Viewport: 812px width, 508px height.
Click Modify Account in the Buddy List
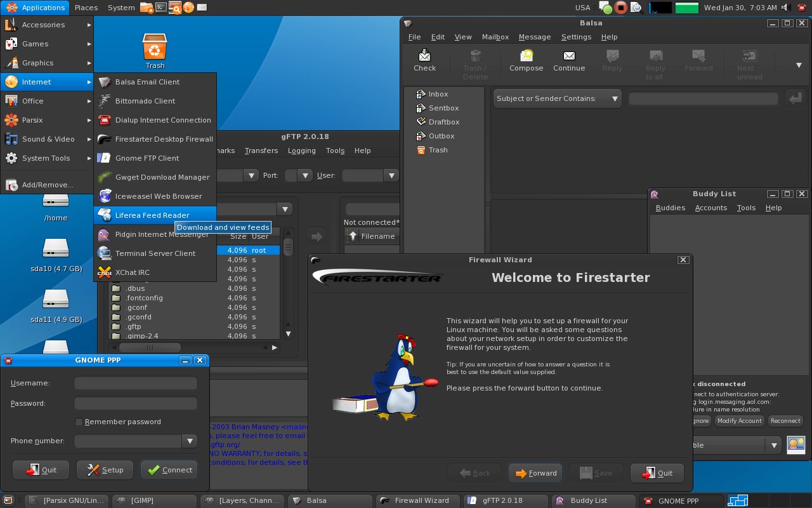point(740,421)
